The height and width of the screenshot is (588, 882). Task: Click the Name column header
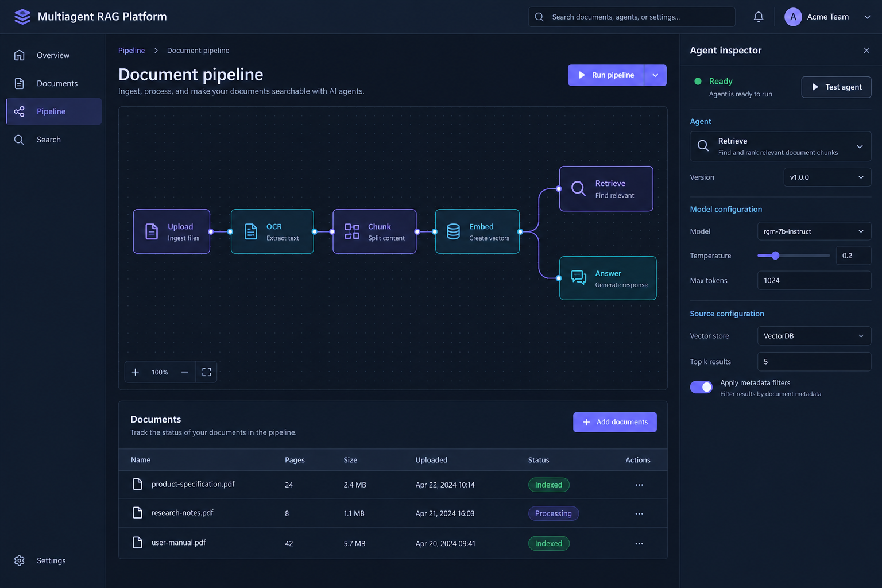[x=141, y=460]
